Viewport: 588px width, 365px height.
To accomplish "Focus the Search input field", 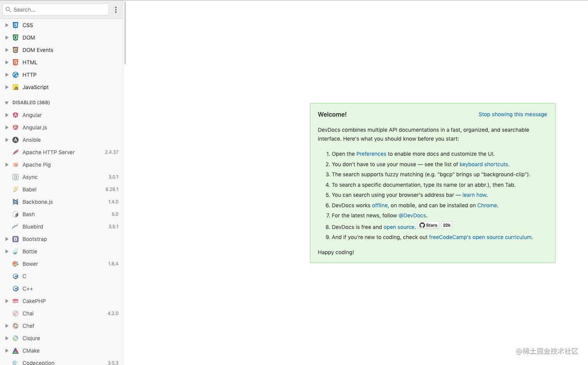I will (55, 10).
